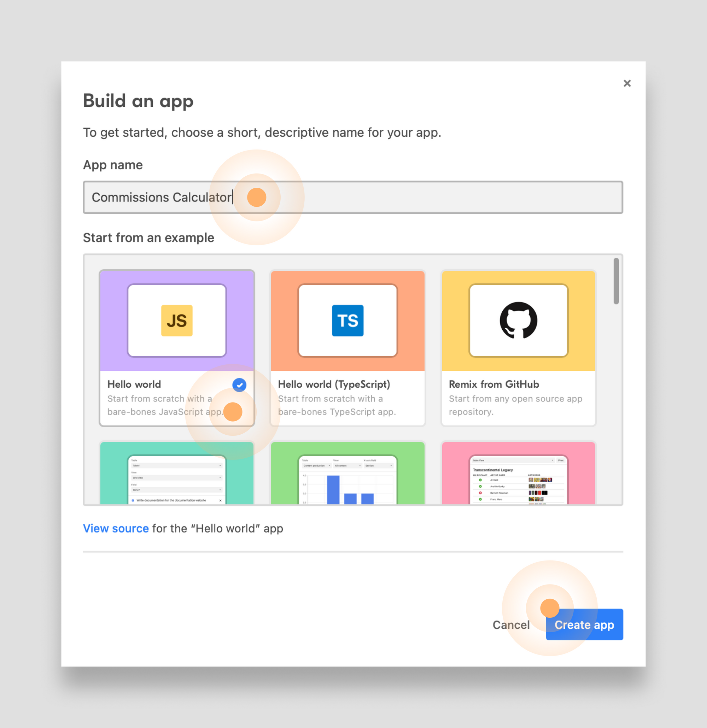Click the blue TS TypeScript logo icon
This screenshot has height=728, width=707.
pos(347,320)
